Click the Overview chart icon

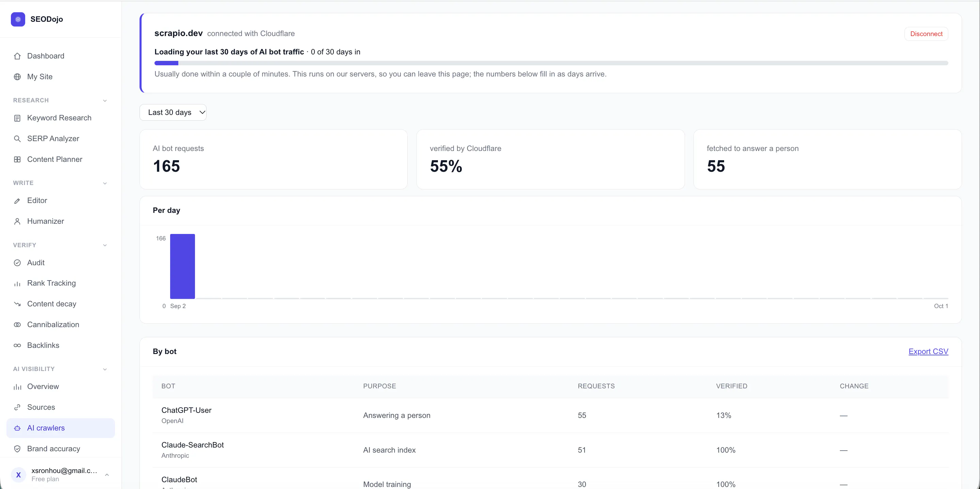17,387
